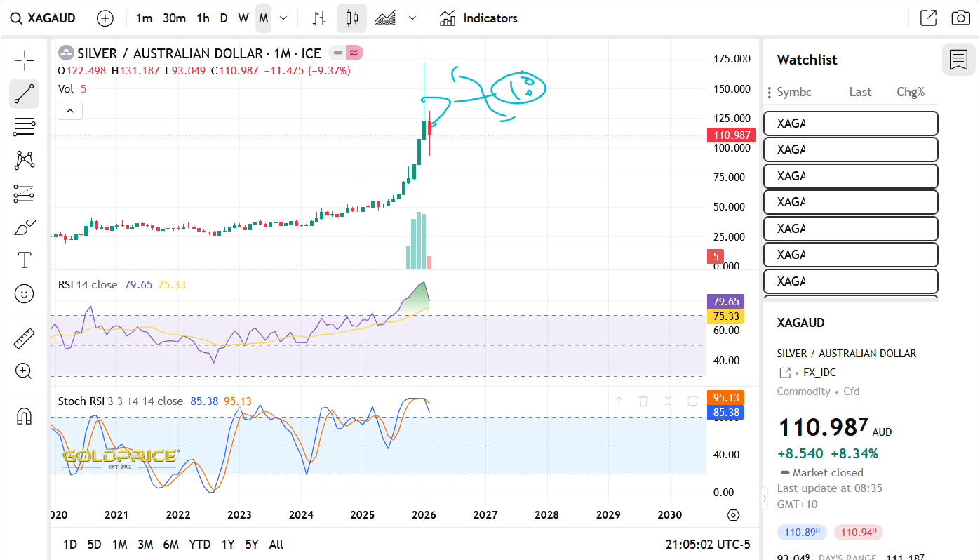Toggle magnet mode
Screen dimensions: 980x560
click(x=25, y=417)
